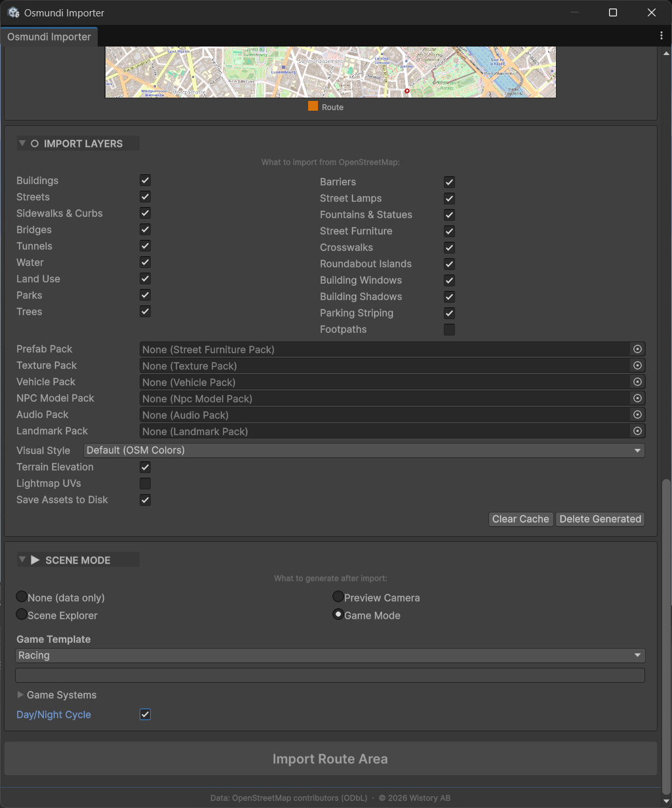Open the Vehicle Pack object picker
672x808 pixels.
tap(637, 381)
